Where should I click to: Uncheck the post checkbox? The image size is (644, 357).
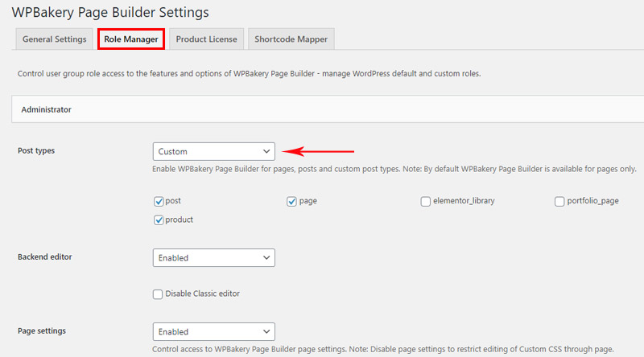pyautogui.click(x=159, y=202)
